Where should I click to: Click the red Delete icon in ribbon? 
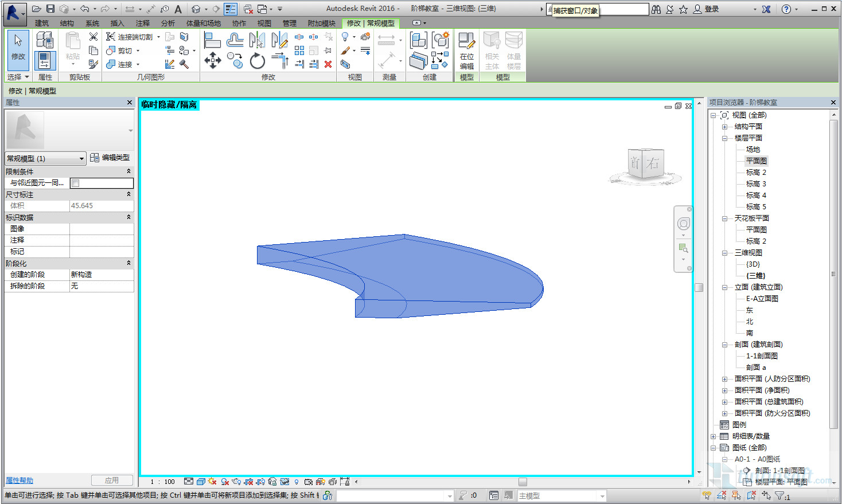pos(328,64)
